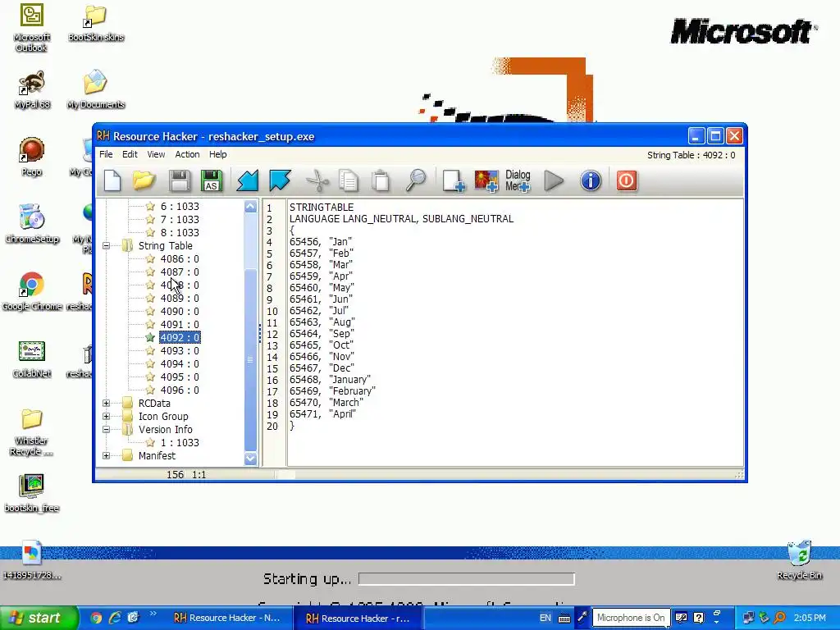Open Microsoft Outlook desktop icon

pyautogui.click(x=32, y=28)
